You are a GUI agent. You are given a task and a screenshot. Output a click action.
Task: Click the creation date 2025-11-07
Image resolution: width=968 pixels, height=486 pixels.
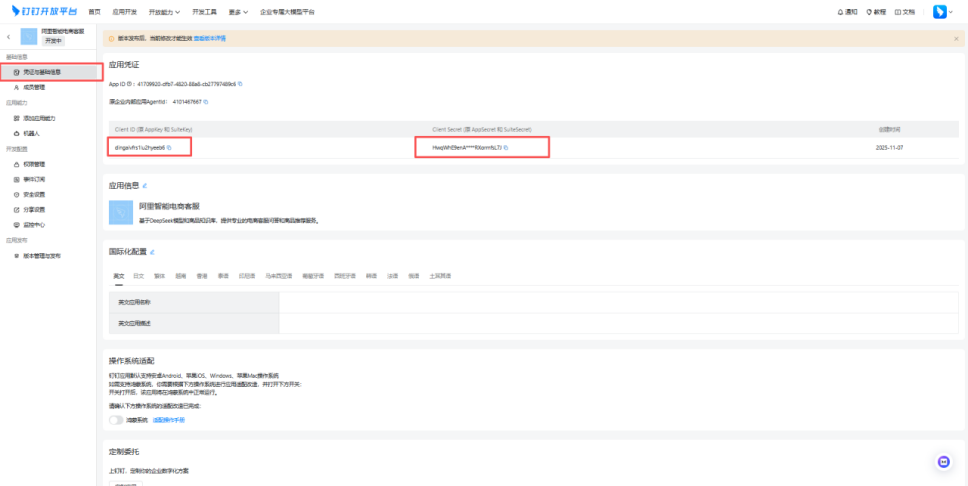point(890,148)
